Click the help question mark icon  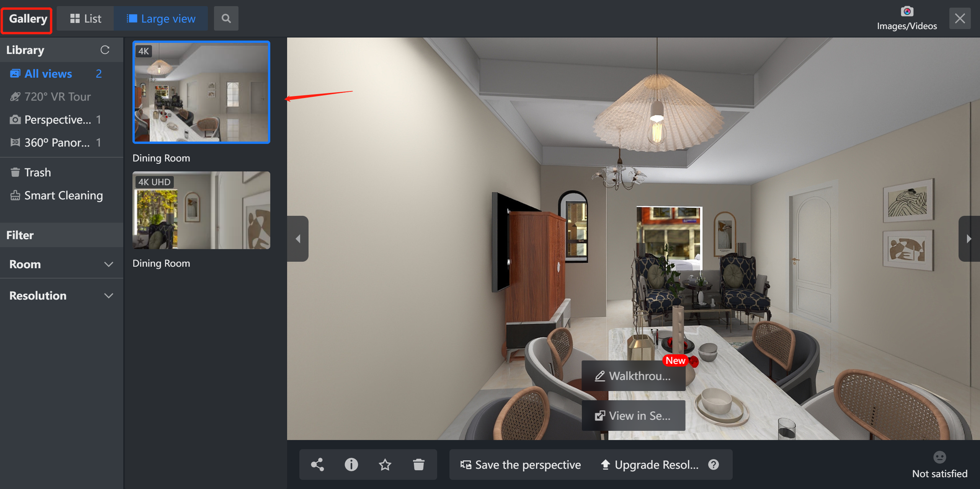[714, 465]
